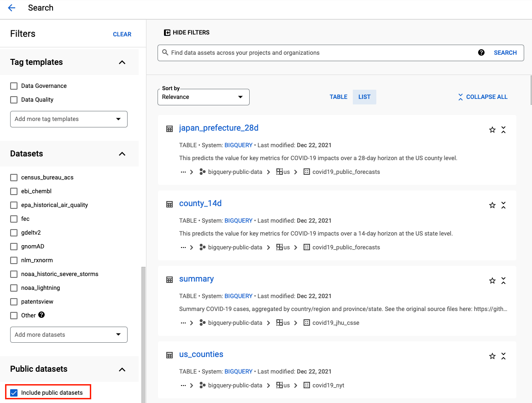This screenshot has width=532, height=403.
Task: Switch to TABLE view
Action: coord(339,97)
